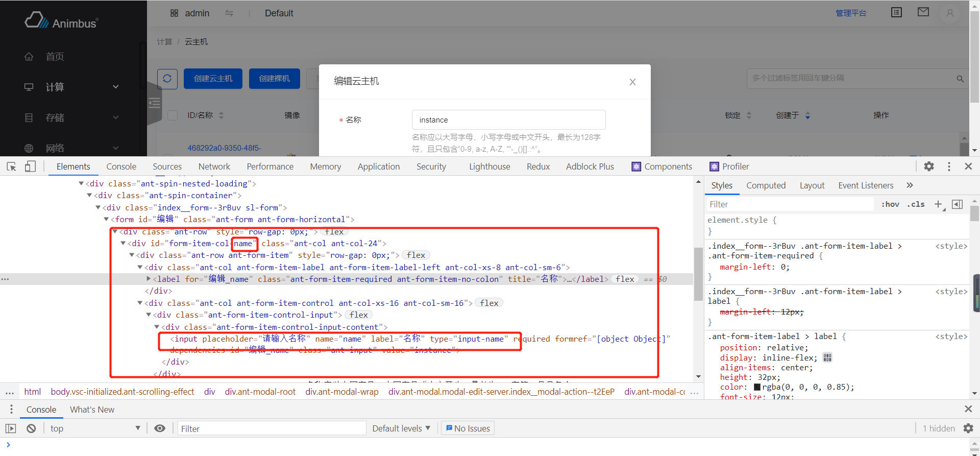Open DevTools settings gear

pyautogui.click(x=929, y=166)
